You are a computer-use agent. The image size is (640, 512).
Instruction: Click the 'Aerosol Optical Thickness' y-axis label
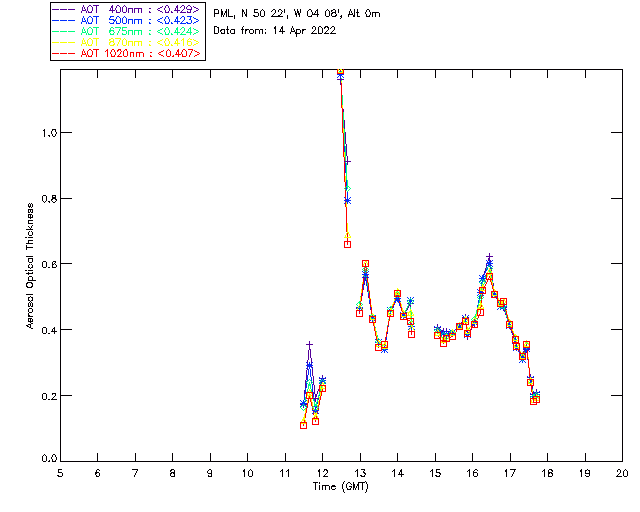pos(31,265)
